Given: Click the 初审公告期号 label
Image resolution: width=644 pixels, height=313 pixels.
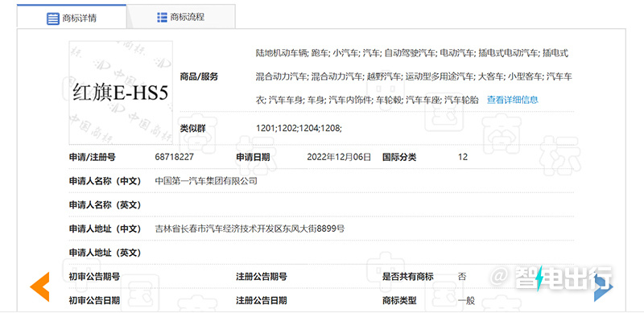Looking at the screenshot, I should coord(94,277).
